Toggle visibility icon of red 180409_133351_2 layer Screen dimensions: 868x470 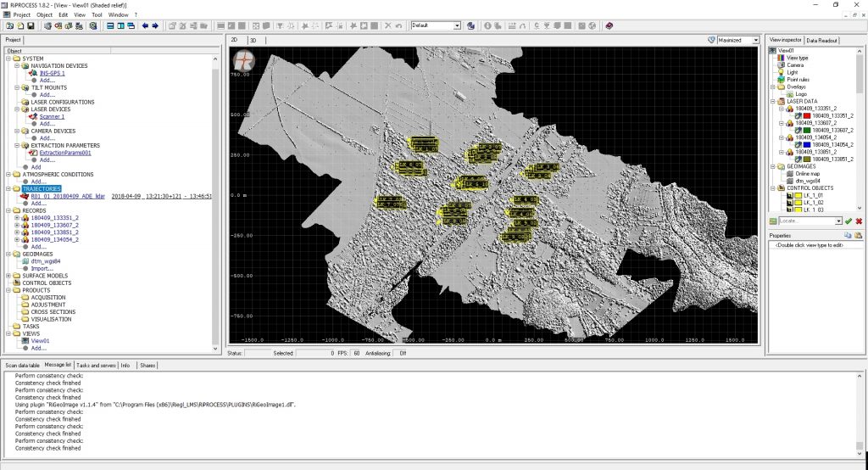[x=798, y=116]
